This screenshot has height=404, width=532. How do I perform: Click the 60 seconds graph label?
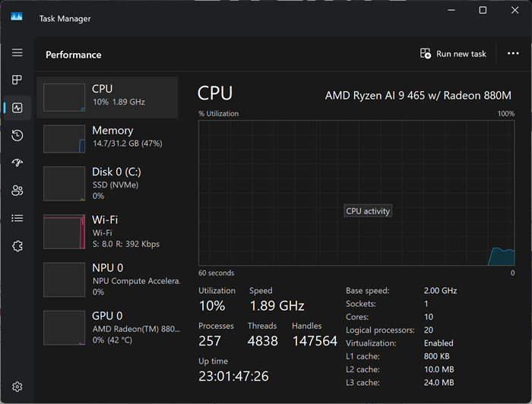point(216,273)
